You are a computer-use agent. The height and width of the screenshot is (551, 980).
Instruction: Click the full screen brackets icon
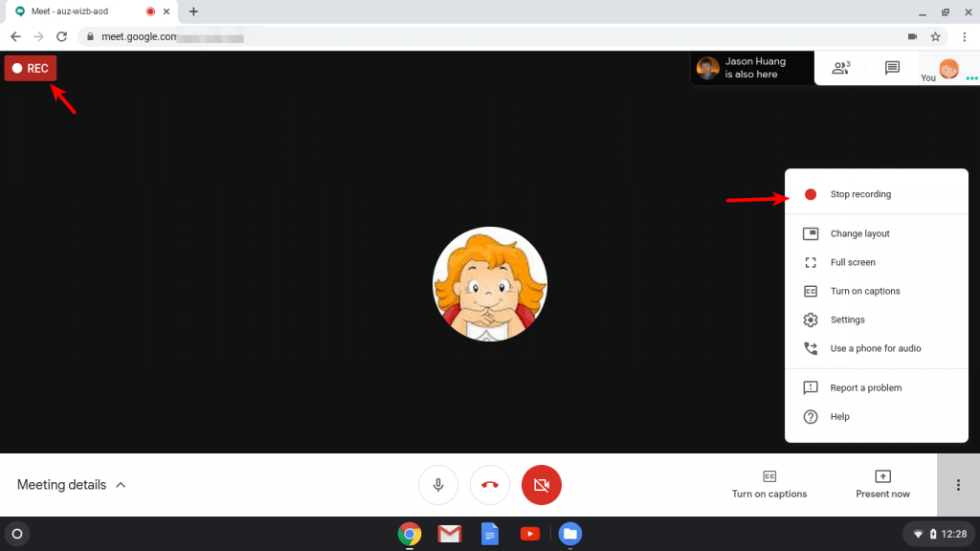tap(810, 262)
